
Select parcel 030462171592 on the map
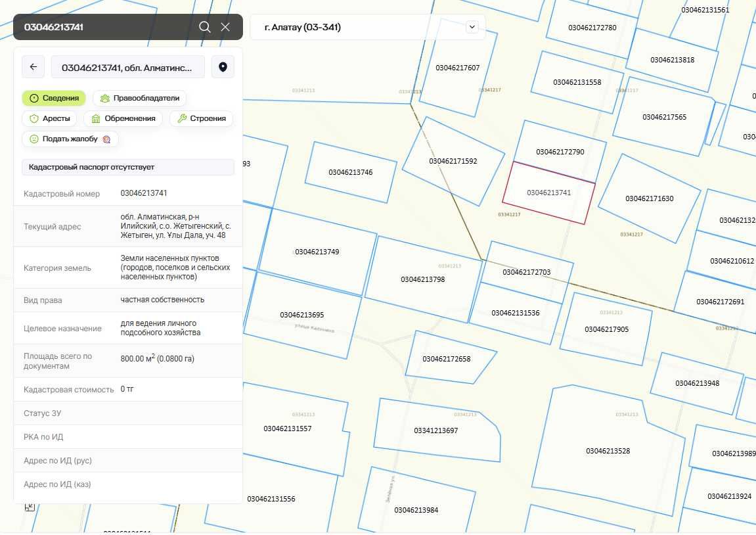(453, 161)
